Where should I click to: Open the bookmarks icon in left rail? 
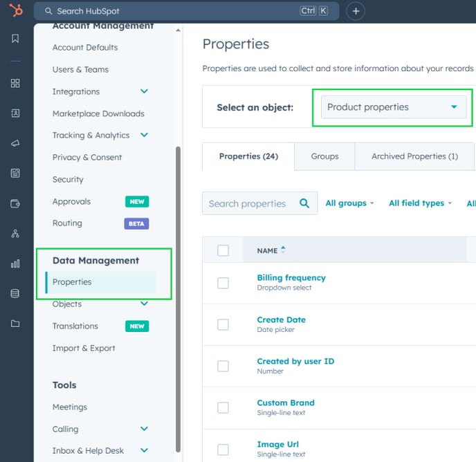(x=15, y=38)
